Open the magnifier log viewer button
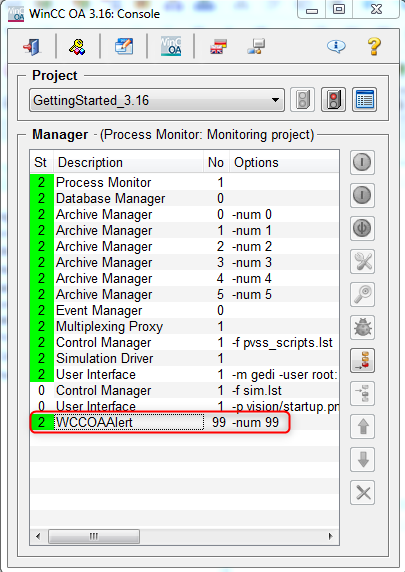This screenshot has height=572, width=405. 363,294
